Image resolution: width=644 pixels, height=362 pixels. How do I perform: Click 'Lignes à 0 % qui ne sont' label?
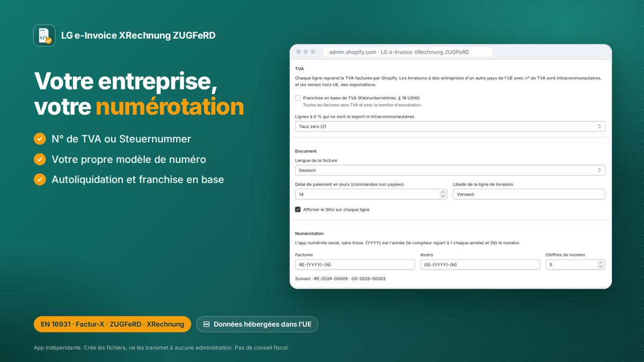click(355, 116)
